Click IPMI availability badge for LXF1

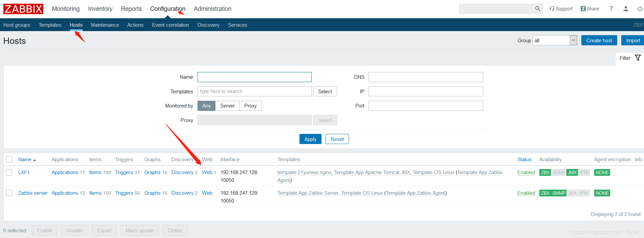pos(584,172)
